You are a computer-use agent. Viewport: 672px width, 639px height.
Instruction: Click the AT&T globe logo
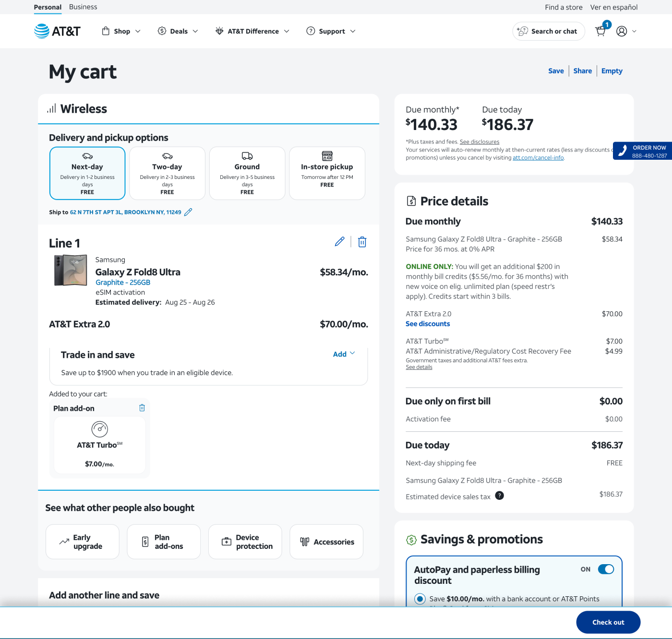point(42,31)
